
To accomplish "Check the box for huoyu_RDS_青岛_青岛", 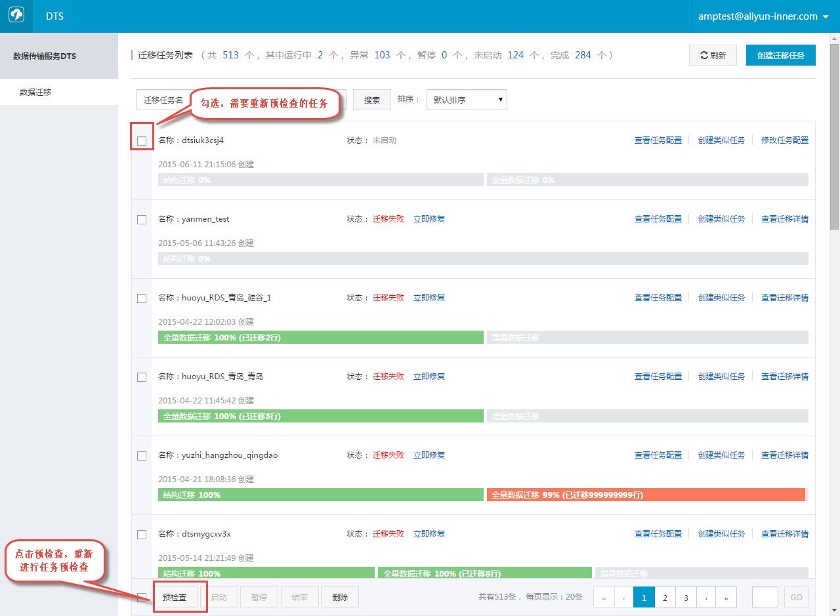I will coord(142,377).
